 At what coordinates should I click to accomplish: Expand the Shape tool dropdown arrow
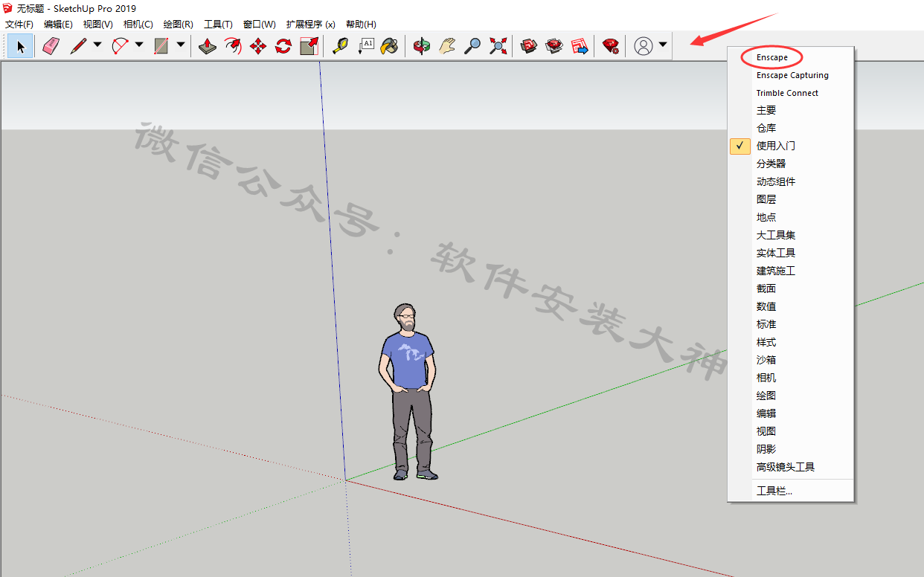pos(181,45)
